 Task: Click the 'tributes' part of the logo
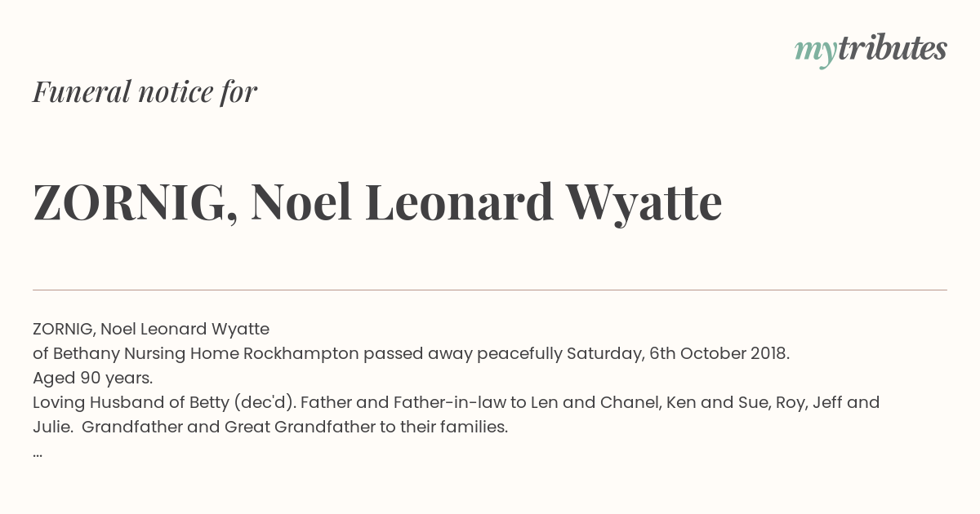pyautogui.click(x=893, y=49)
